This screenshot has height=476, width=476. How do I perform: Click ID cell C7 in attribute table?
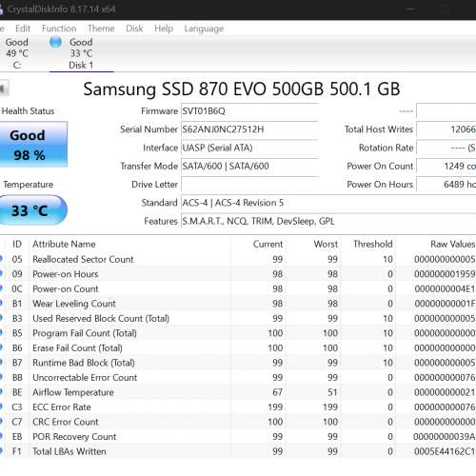click(17, 422)
